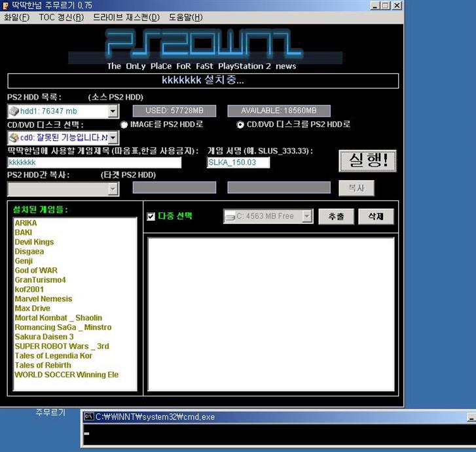Screen dimensions: 476x452
Task: Expand the hdd1: 76347 mb dropdown
Action: [x=113, y=111]
